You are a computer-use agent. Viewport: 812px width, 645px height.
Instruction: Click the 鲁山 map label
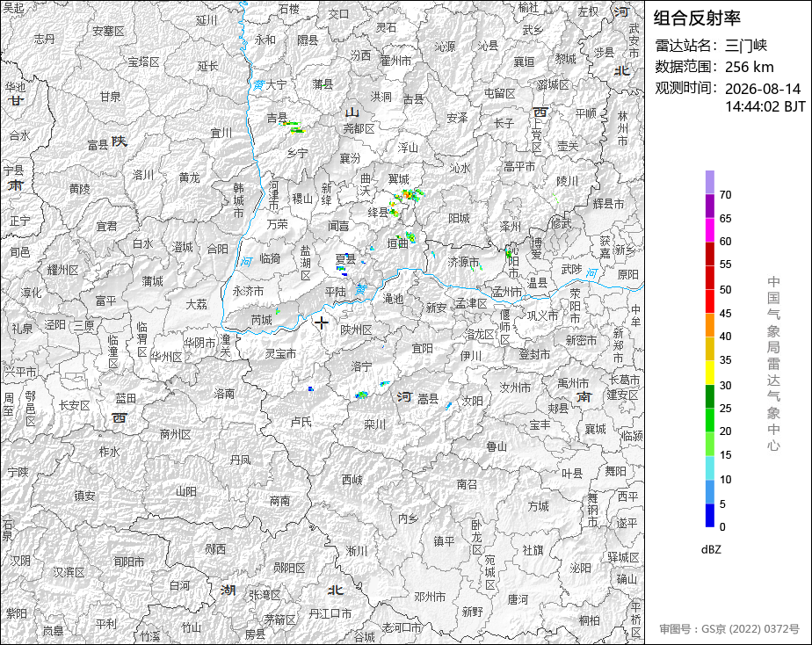point(497,446)
